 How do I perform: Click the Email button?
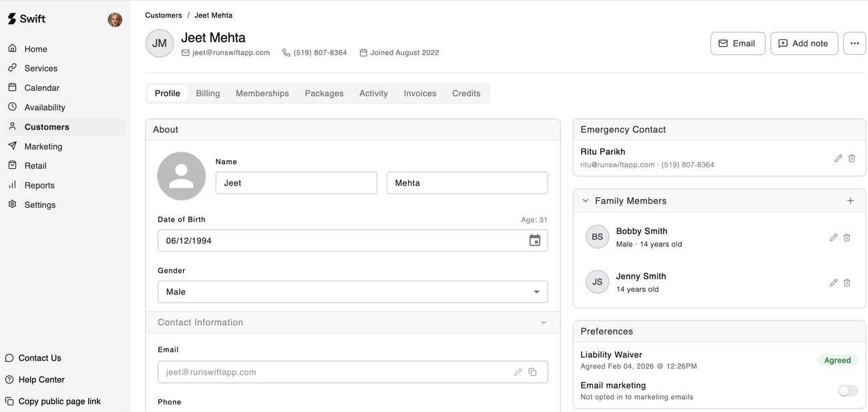tap(737, 43)
